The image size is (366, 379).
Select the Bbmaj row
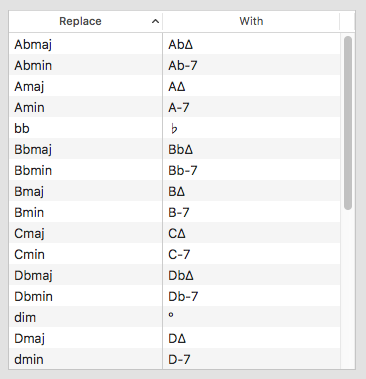tap(174, 149)
